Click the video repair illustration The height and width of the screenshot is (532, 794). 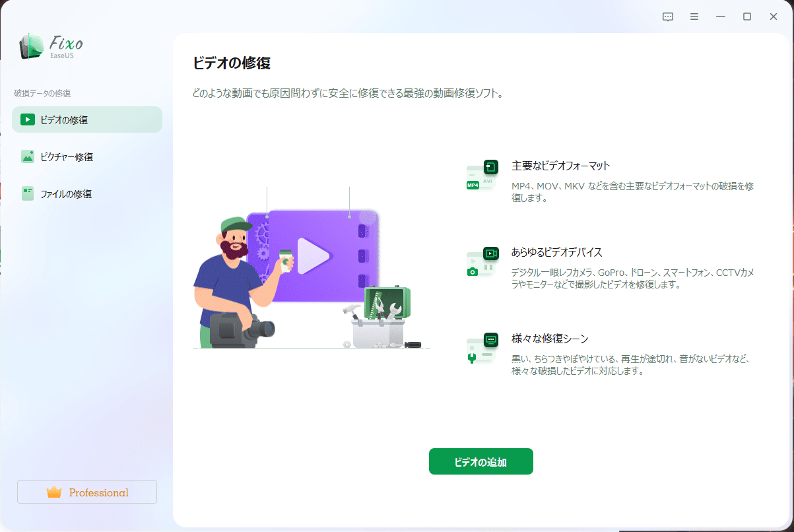(x=312, y=269)
